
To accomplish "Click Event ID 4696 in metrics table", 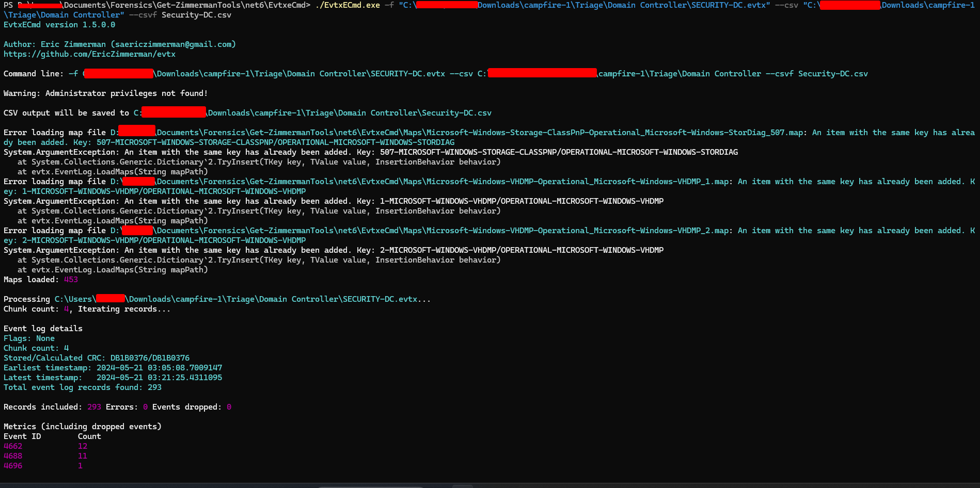I will 13,466.
